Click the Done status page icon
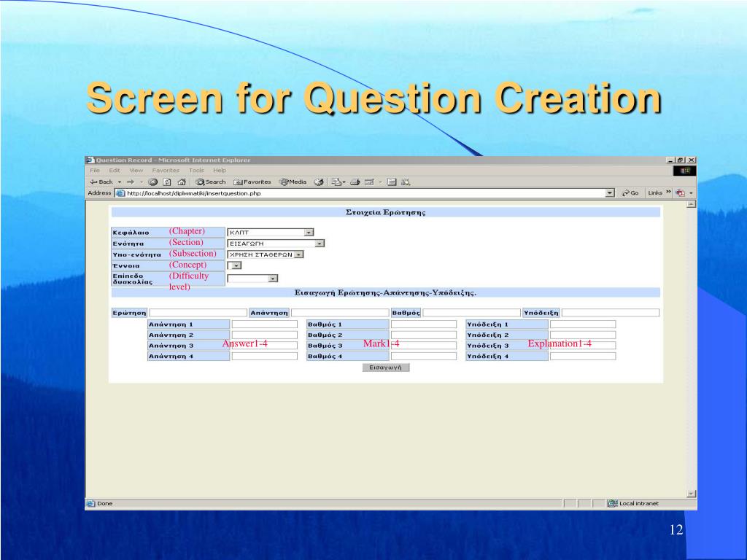The height and width of the screenshot is (560, 747). coord(90,503)
